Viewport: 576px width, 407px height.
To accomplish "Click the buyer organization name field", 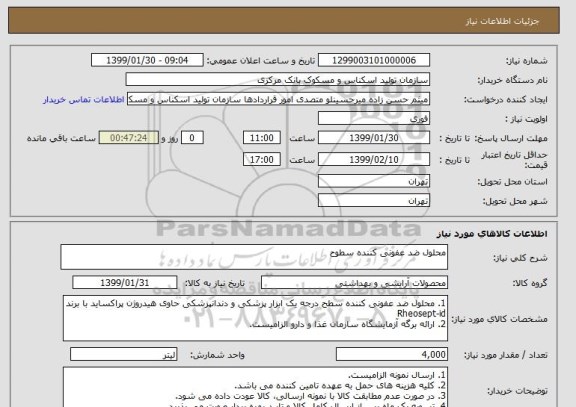I will click(278, 80).
